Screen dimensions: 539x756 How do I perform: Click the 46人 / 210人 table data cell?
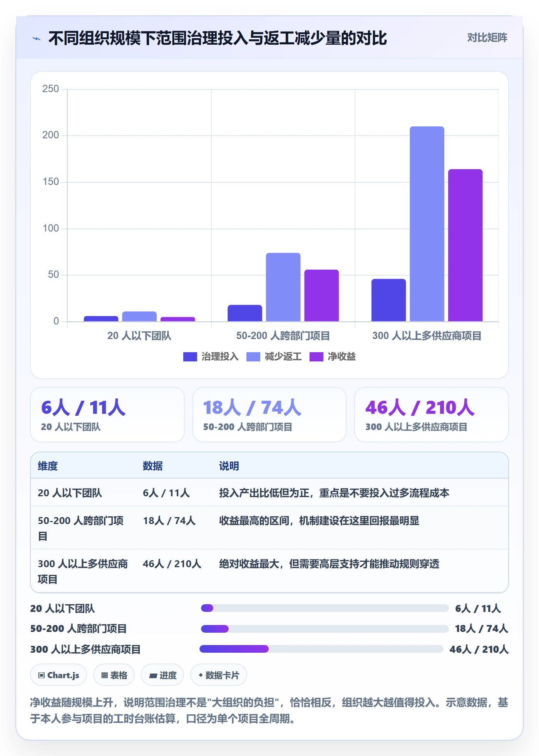(x=172, y=564)
